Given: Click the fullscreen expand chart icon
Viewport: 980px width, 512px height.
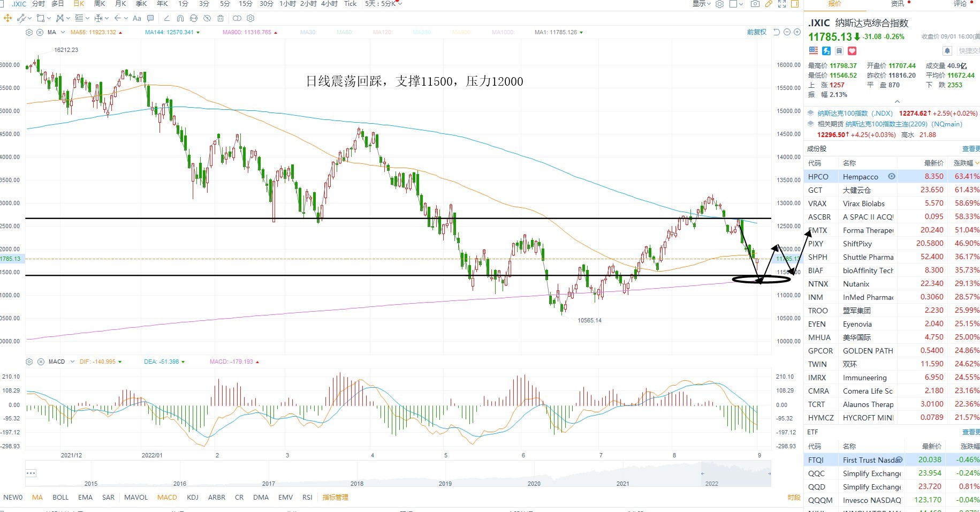Looking at the screenshot, I should click(782, 4).
